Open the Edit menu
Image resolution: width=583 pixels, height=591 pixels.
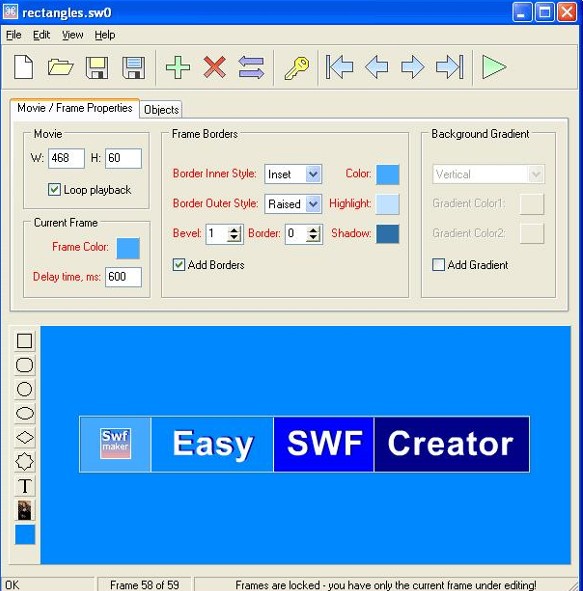[x=41, y=35]
